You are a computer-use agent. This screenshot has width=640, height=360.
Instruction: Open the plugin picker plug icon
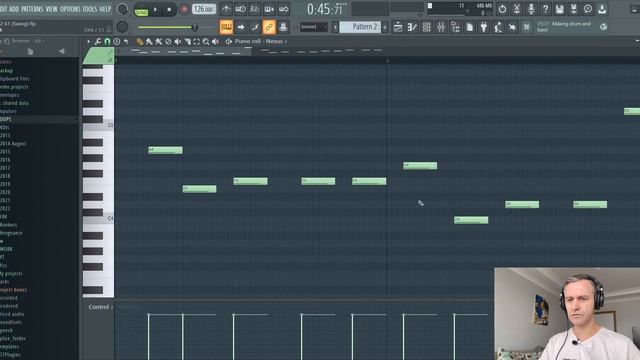[484, 27]
